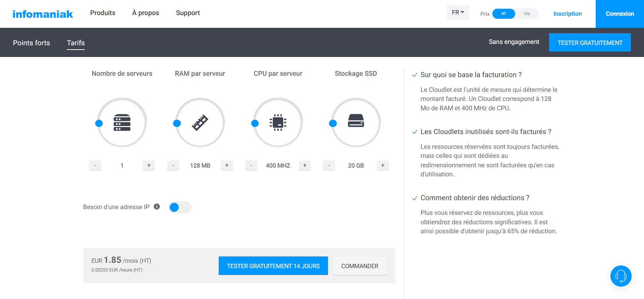Go to the infomaniak logo homepage

pos(43,14)
